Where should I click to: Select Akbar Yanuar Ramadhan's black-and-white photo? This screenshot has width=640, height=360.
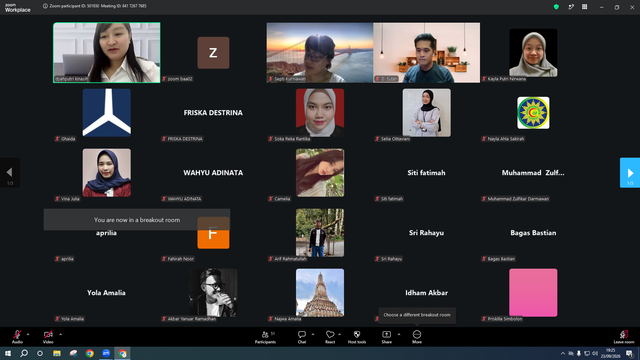pos(213,293)
